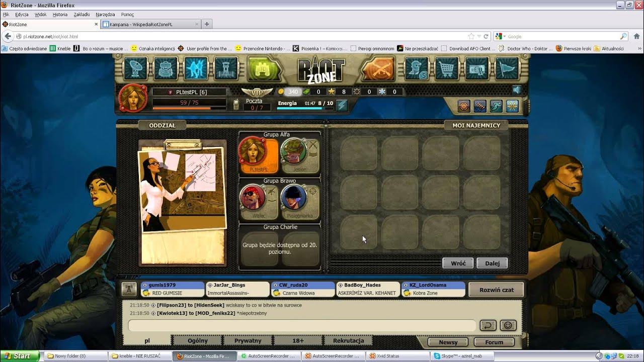The height and width of the screenshot is (362, 644).
Task: Open the squad silhouettes icon
Action: pos(196,68)
